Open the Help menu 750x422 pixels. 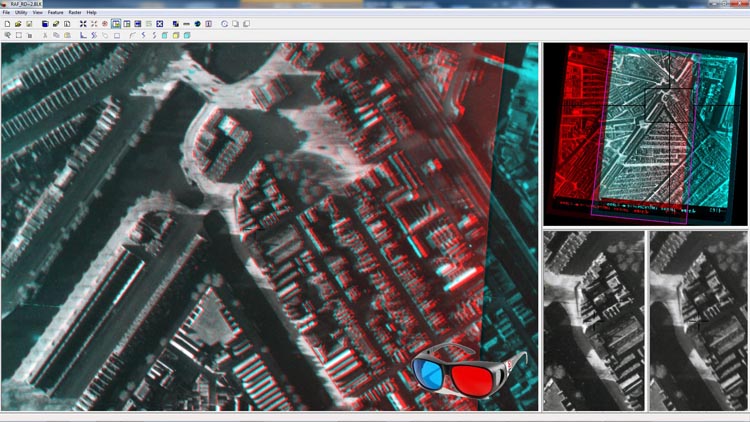[x=91, y=12]
